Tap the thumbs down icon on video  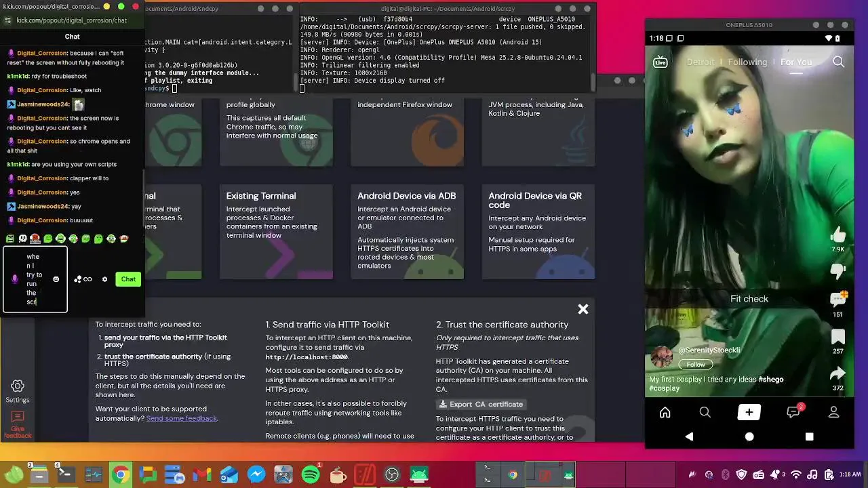[x=838, y=270]
